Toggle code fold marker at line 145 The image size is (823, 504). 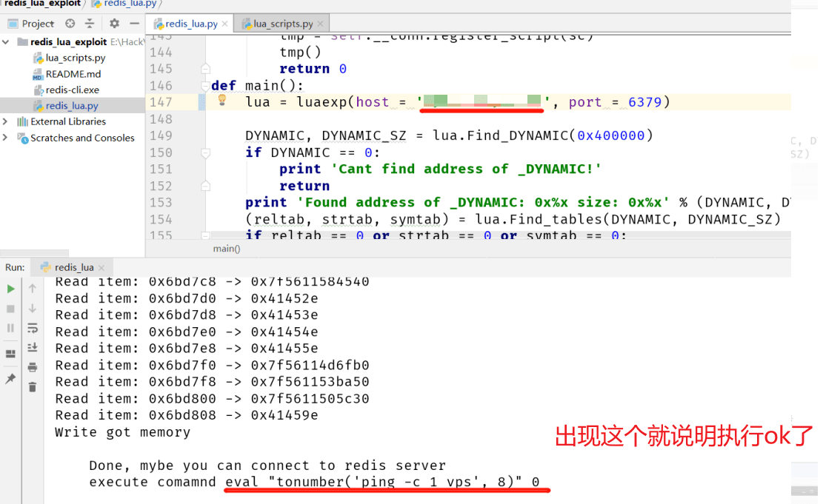click(x=205, y=69)
